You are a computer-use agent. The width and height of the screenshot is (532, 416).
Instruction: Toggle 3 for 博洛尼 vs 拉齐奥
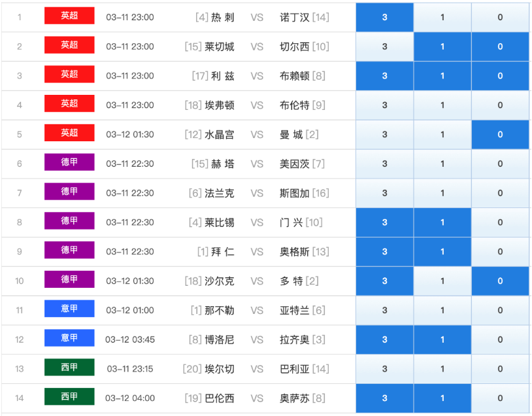[x=384, y=339]
